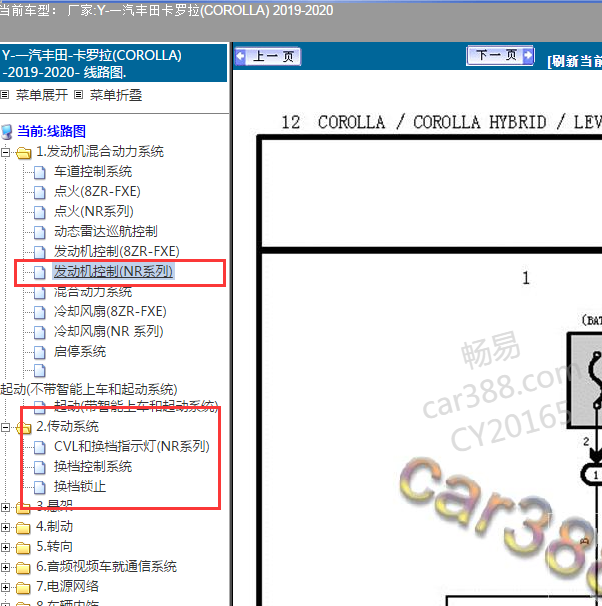Click the icon before 菜单折叠
The width and height of the screenshot is (602, 606).
point(78,94)
